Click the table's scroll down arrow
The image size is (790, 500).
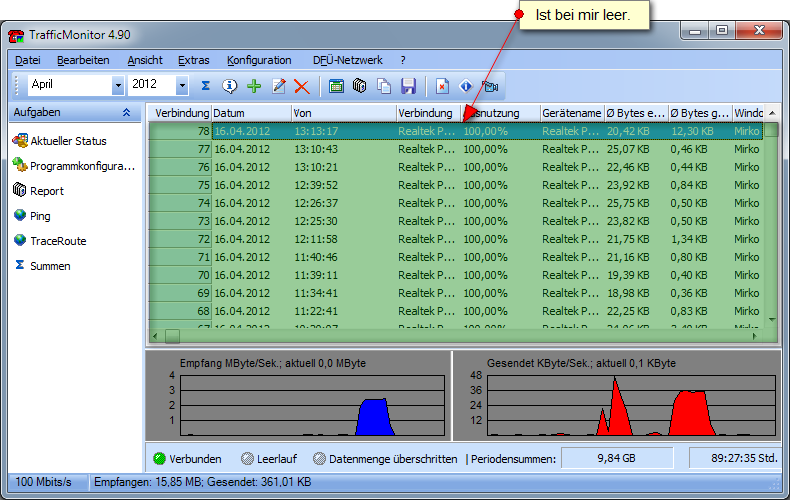(772, 320)
